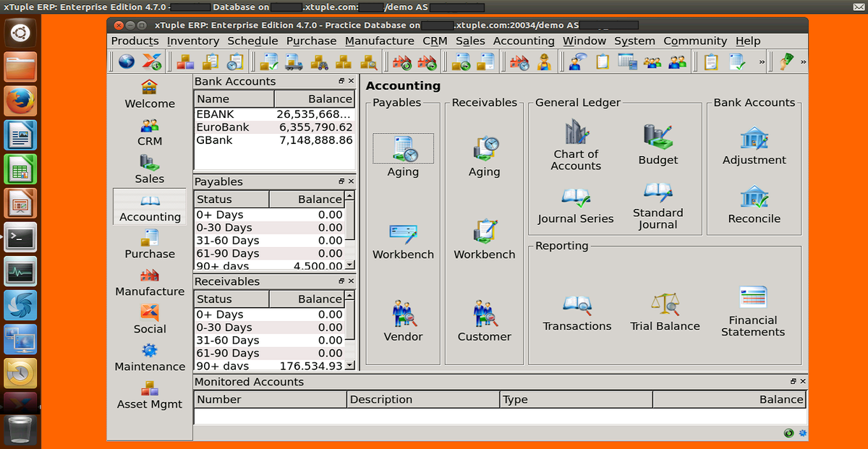Click the calendar toolbar icon
This screenshot has width=868, height=449.
pos(626,62)
